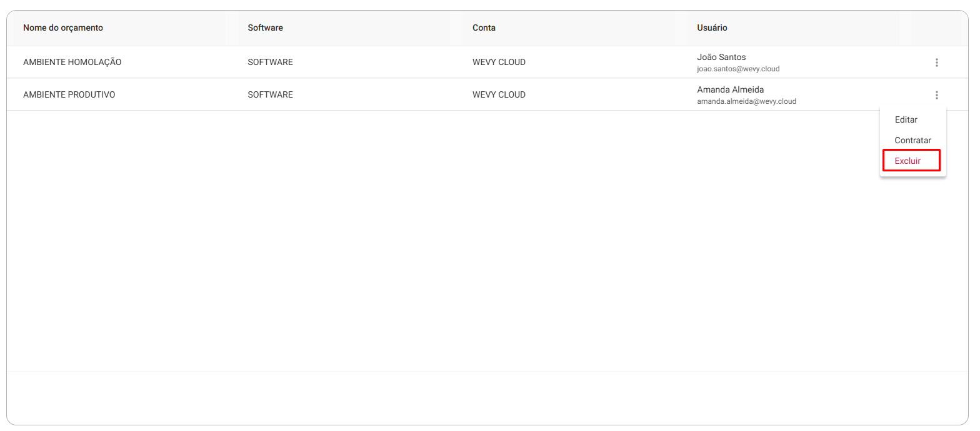Click SOFTWARE cell in AMBIENTE PRODUTIVO row
This screenshot has height=431, width=980.
coord(270,94)
